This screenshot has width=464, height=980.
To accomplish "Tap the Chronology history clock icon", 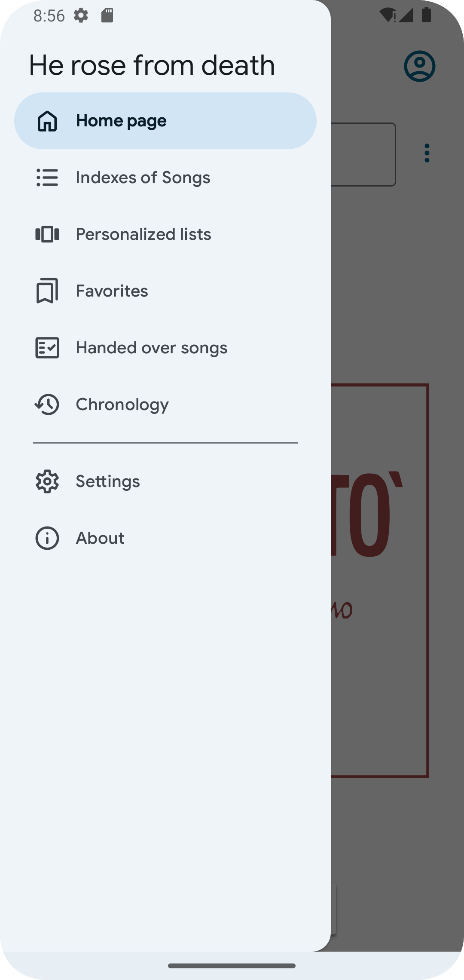I will (47, 404).
